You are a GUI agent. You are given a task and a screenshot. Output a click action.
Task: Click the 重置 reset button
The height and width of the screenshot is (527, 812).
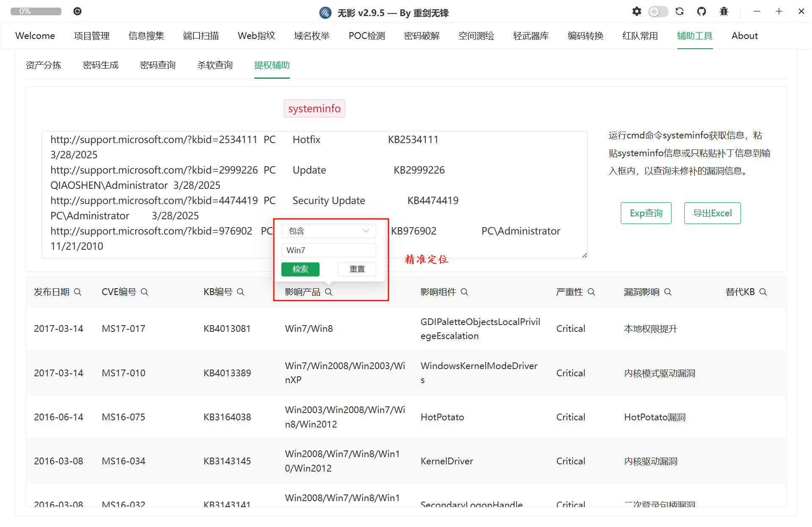pos(357,269)
